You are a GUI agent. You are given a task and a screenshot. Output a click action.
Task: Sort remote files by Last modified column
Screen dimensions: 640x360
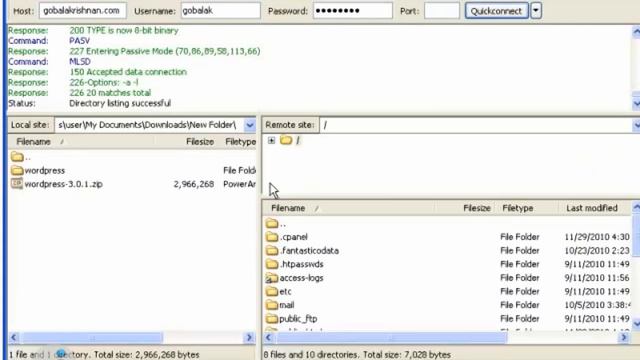coord(592,208)
